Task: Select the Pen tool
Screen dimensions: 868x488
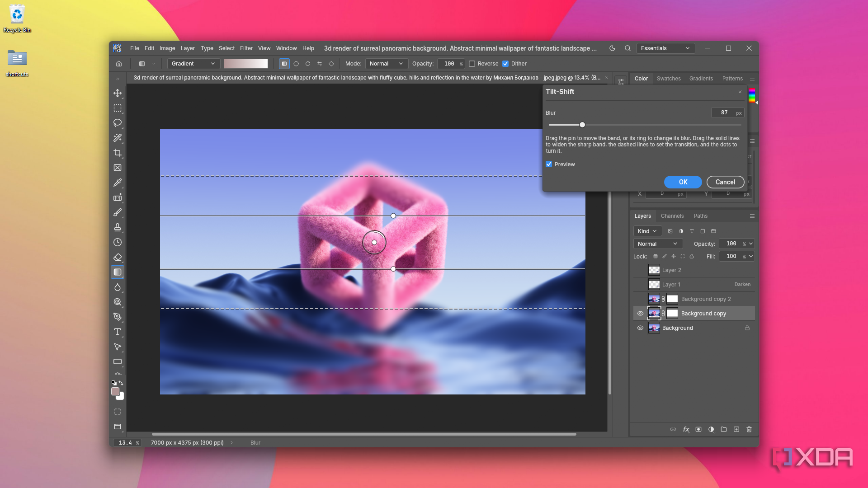Action: coord(118,317)
